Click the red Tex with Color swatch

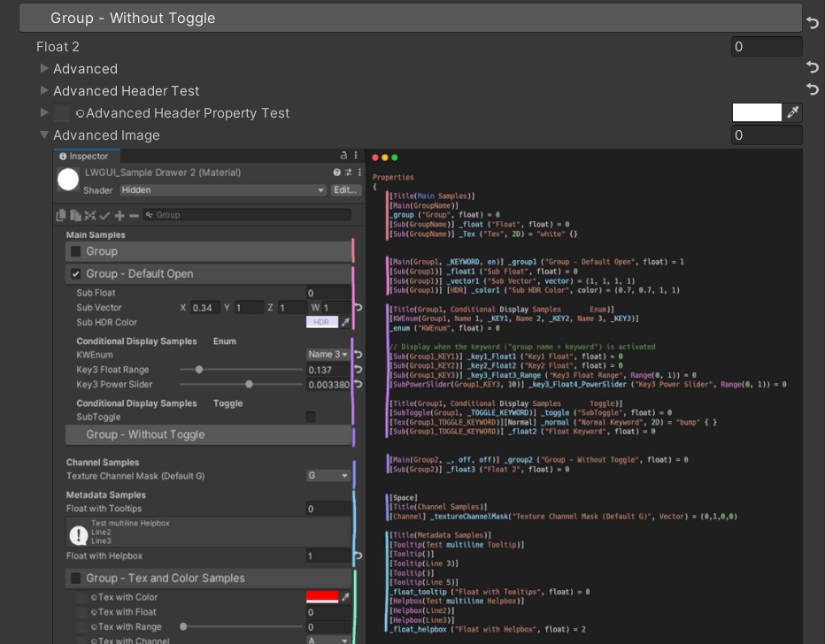[322, 597]
